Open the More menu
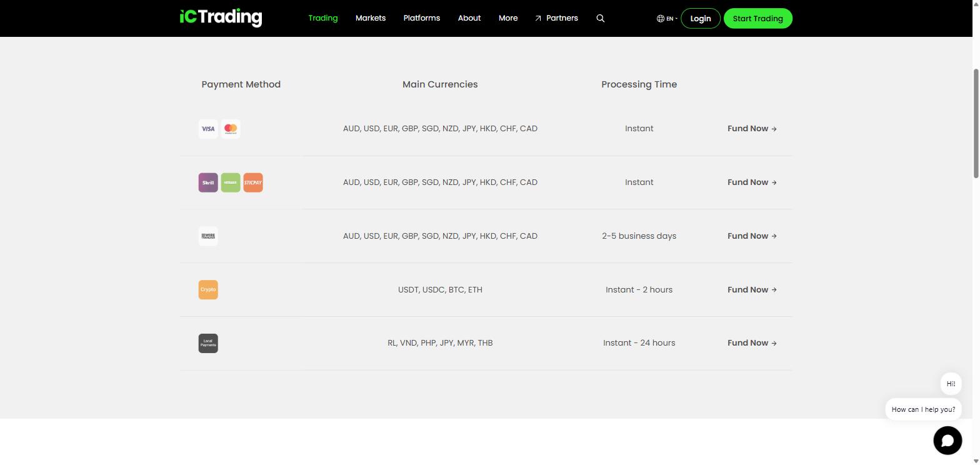 508,18
